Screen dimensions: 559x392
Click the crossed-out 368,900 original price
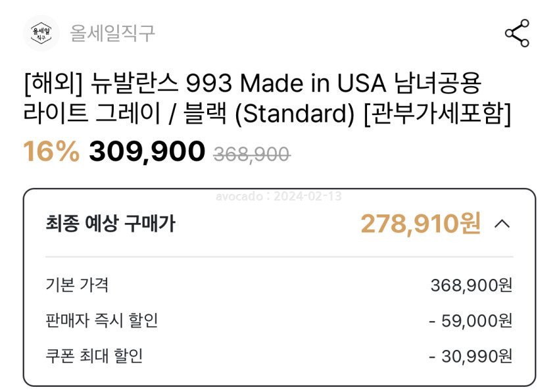(251, 154)
